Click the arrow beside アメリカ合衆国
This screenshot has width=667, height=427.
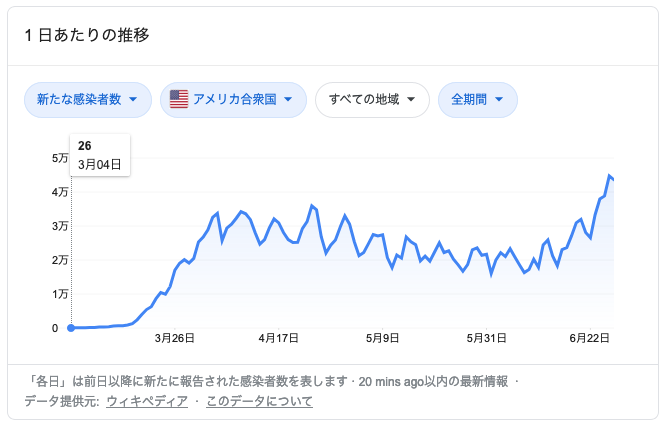click(288, 99)
